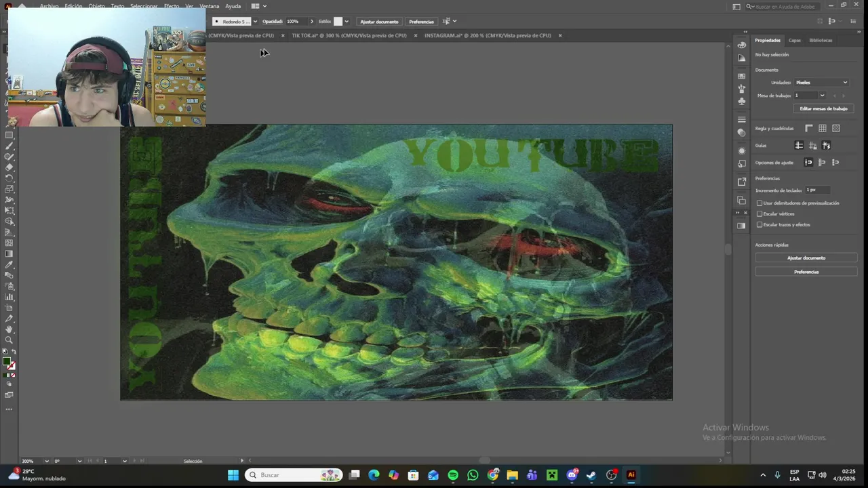Toggle lock guides button

pos(812,146)
